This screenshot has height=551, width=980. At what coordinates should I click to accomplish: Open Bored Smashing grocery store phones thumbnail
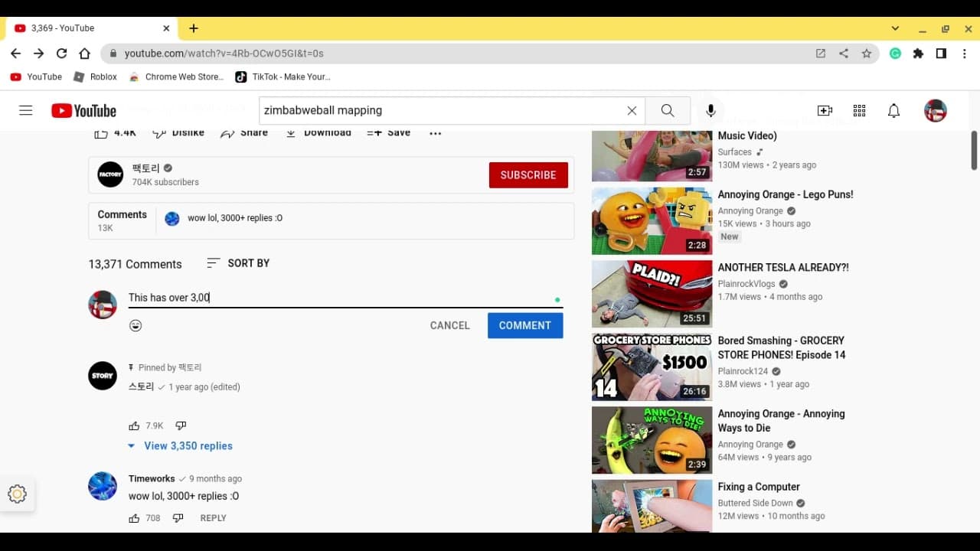pyautogui.click(x=652, y=367)
